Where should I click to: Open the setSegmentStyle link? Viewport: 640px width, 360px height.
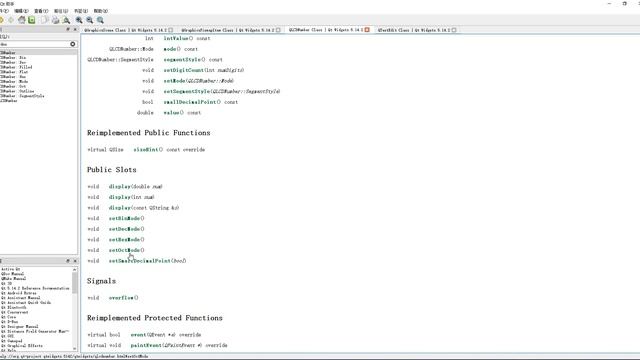click(187, 91)
